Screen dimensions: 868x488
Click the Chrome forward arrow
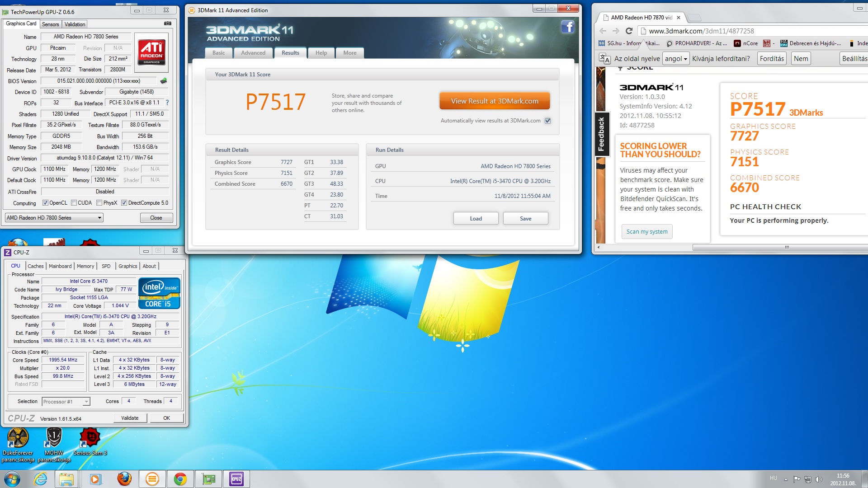(616, 31)
